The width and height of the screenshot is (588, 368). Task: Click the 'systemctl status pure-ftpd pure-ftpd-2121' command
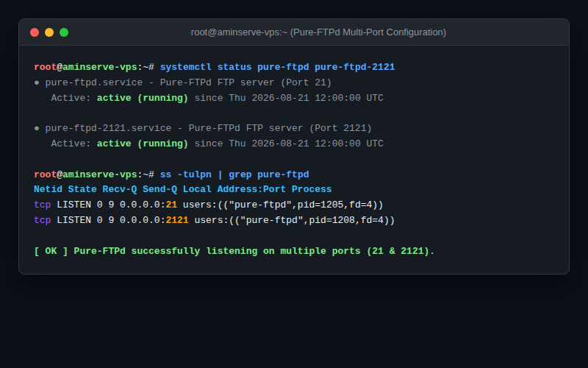point(278,67)
